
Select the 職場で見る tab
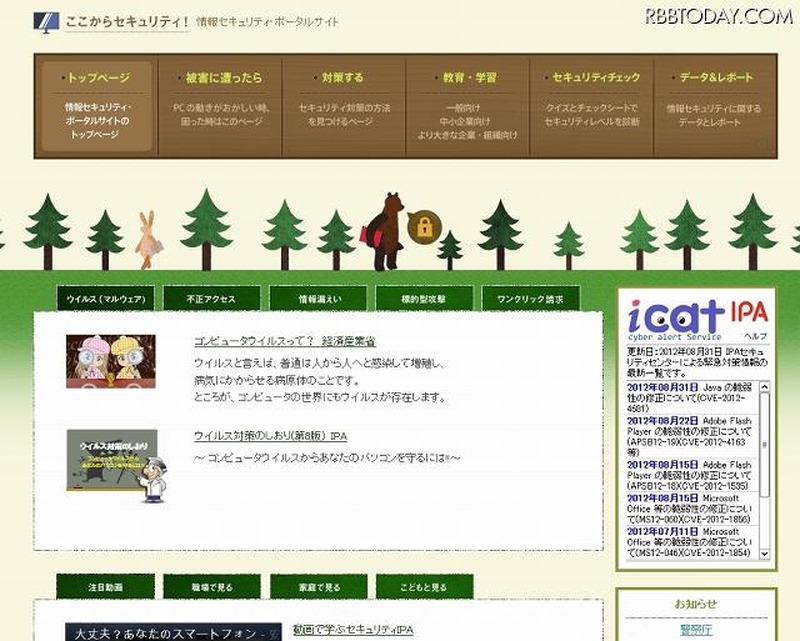click(212, 587)
